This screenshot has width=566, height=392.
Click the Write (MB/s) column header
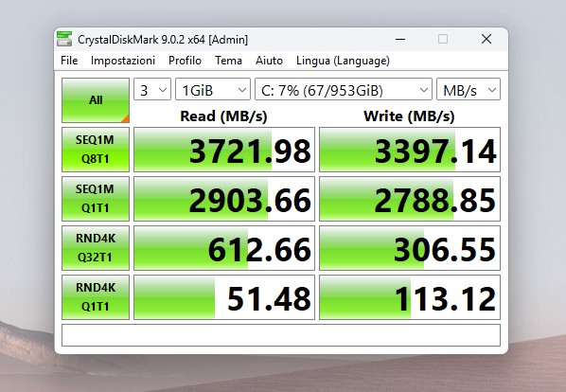point(409,116)
